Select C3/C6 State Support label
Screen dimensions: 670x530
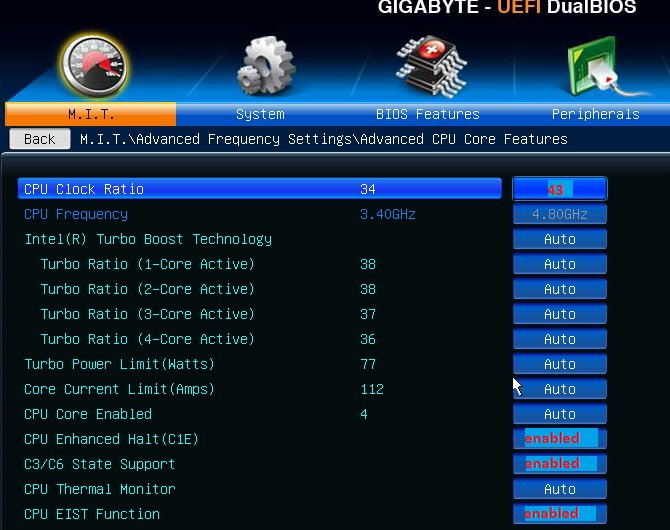point(100,464)
